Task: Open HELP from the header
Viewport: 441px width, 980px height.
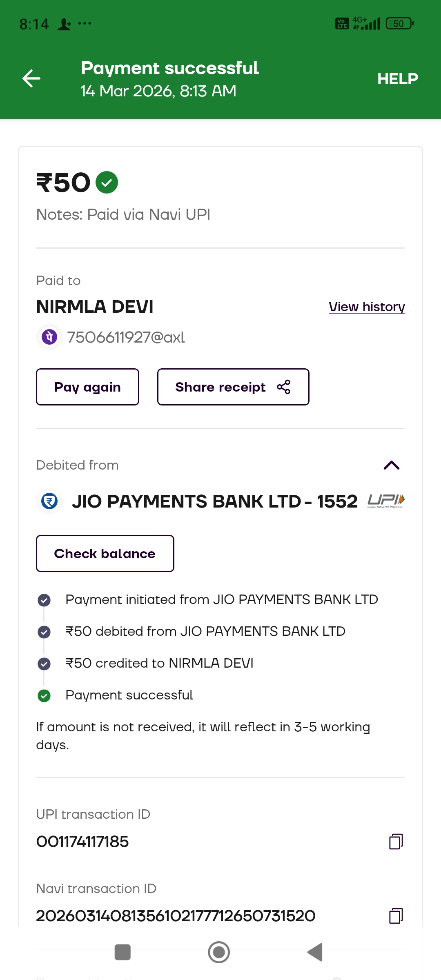Action: tap(397, 79)
